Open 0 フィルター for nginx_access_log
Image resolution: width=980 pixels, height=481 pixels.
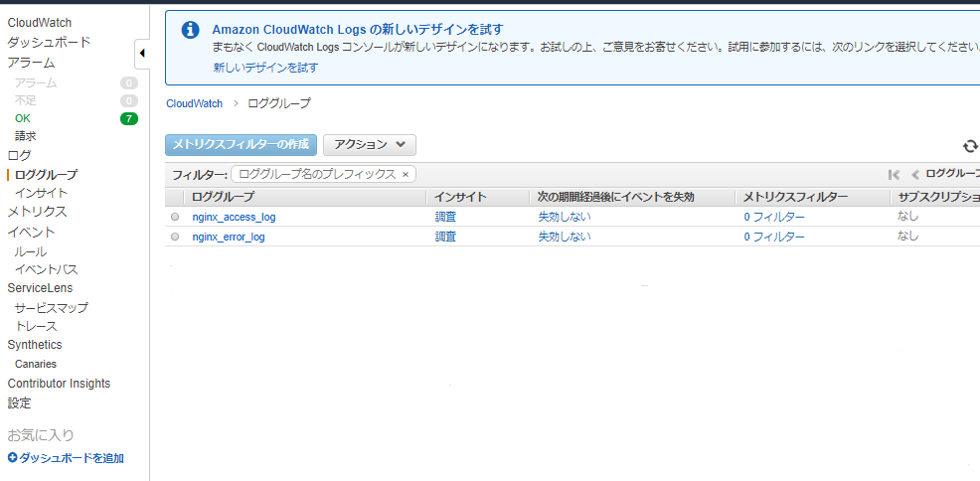[774, 217]
